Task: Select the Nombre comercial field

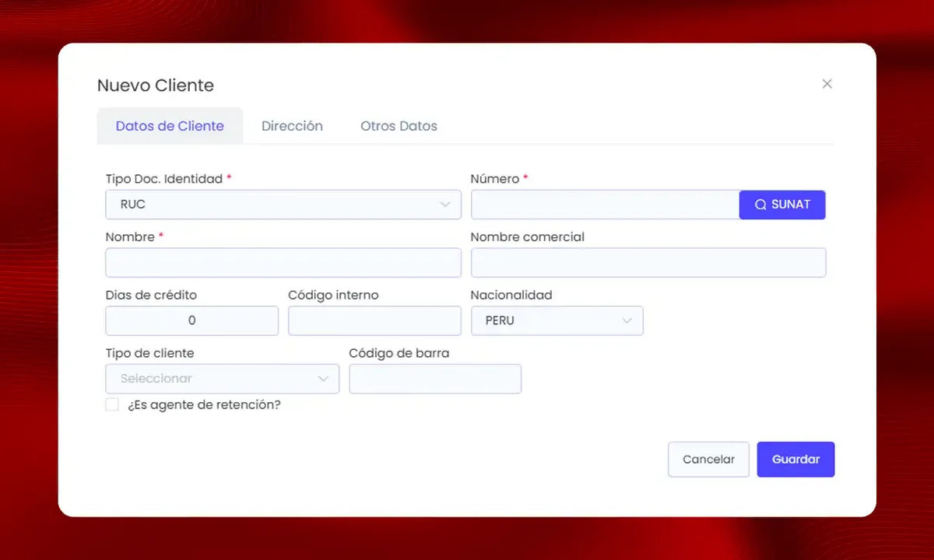Action: (648, 263)
